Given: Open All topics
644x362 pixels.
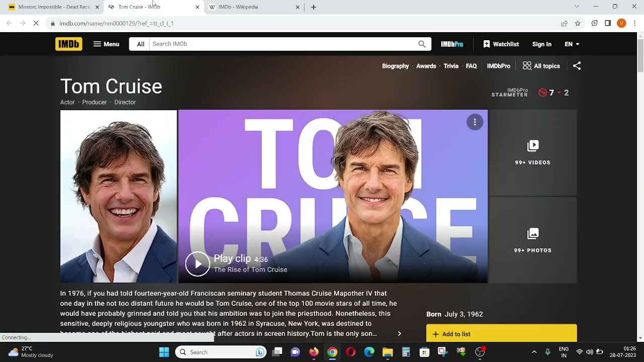Looking at the screenshot, I should click(x=541, y=66).
